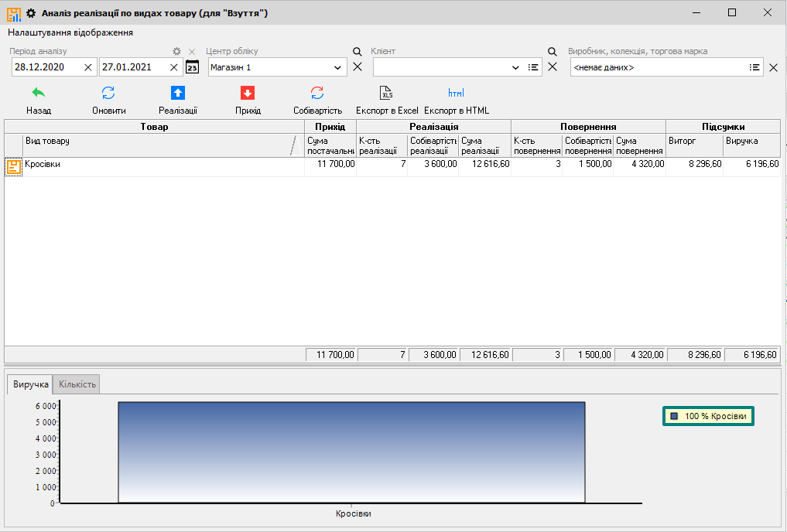Click into the end date field 27.01.2021
This screenshot has width=787, height=532.
pyautogui.click(x=133, y=68)
